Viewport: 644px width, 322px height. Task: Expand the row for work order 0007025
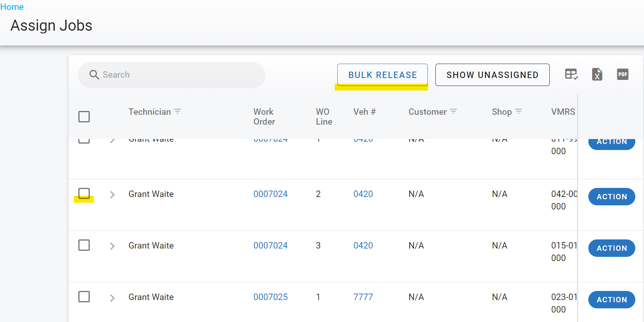[112, 298]
